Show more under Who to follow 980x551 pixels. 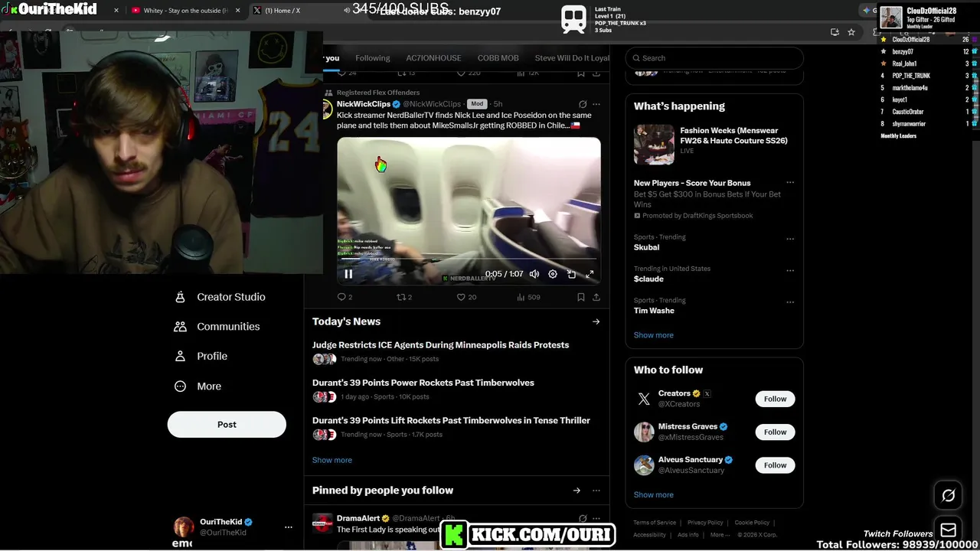pos(654,495)
